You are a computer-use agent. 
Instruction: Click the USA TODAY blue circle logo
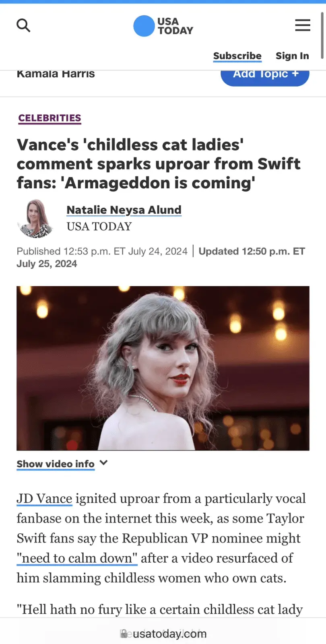tap(144, 26)
